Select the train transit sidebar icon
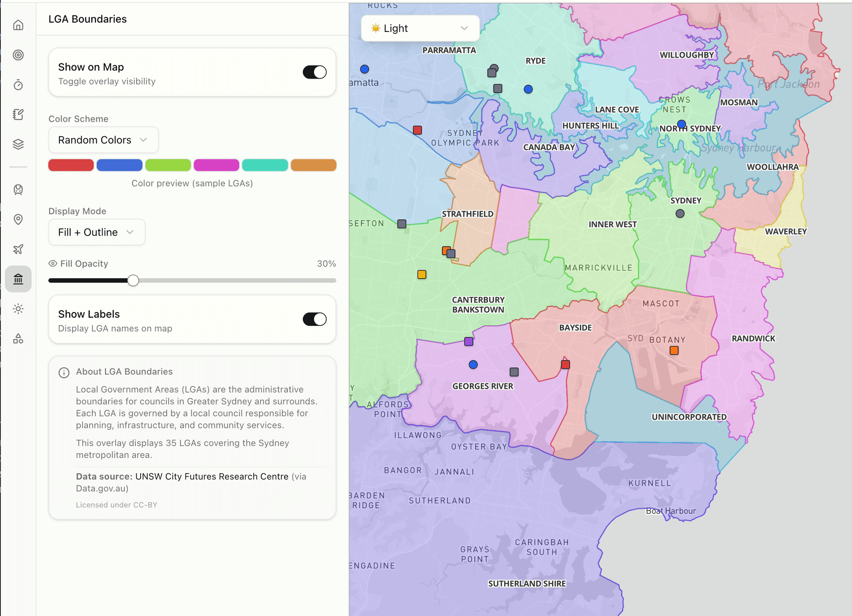The height and width of the screenshot is (616, 852). point(18,190)
